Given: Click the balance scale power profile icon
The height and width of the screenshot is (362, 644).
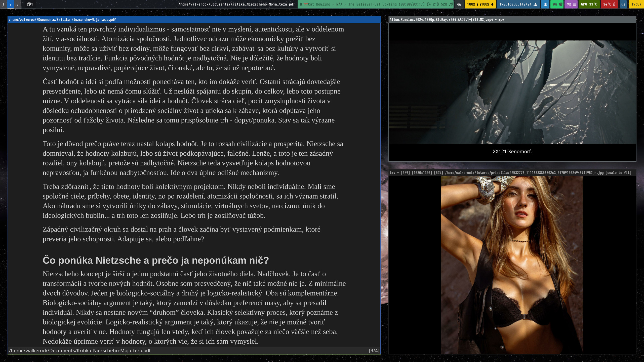Looking at the screenshot, I should tap(545, 4).
